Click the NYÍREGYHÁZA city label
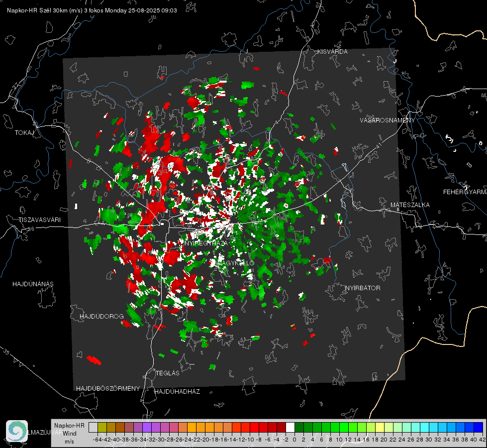The image size is (487, 448). pos(205,243)
